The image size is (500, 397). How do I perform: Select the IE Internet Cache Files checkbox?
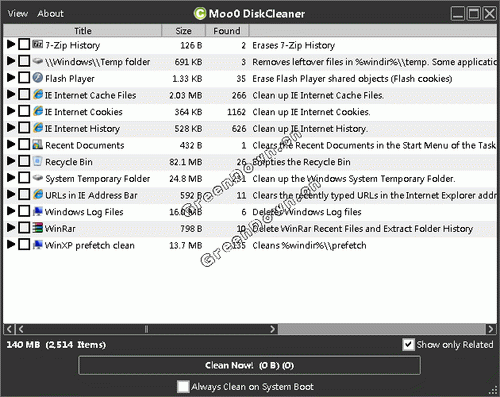[x=24, y=94]
